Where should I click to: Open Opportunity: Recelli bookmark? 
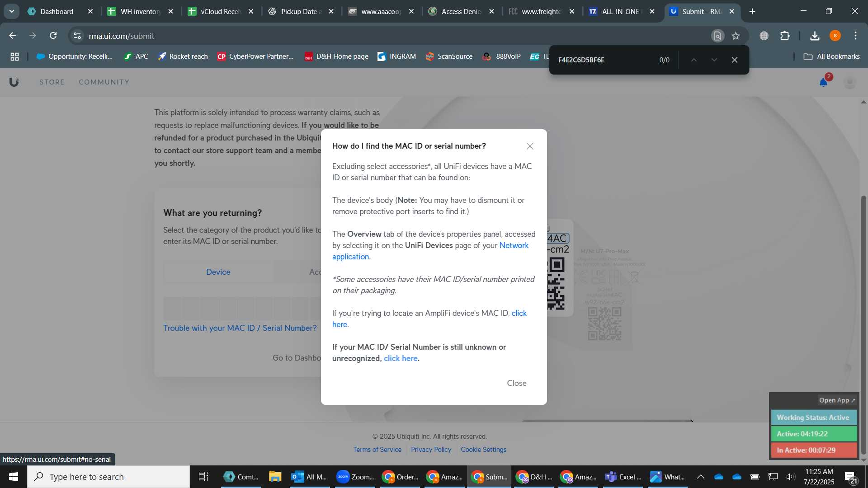[x=75, y=56]
